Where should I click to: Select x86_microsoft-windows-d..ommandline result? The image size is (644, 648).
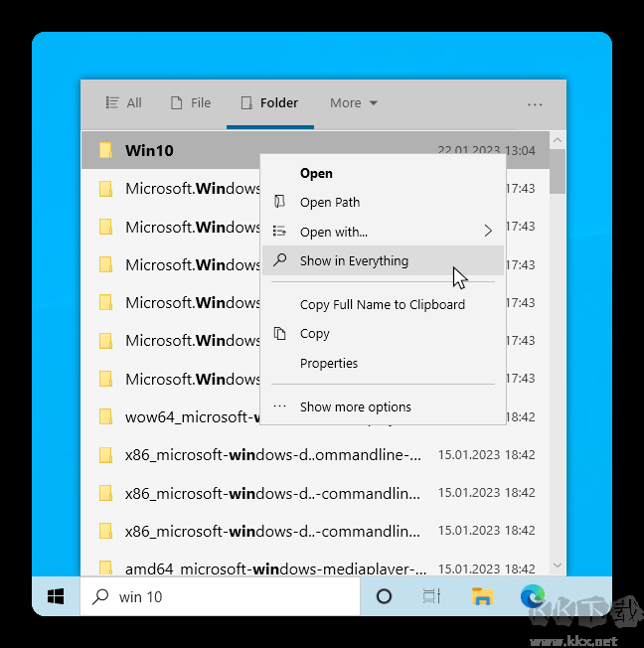click(x=315, y=454)
